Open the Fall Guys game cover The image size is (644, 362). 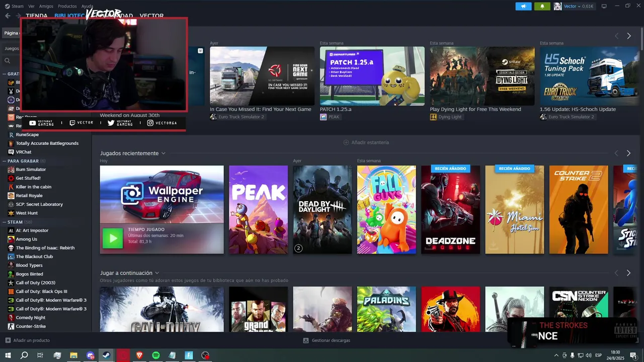(386, 210)
